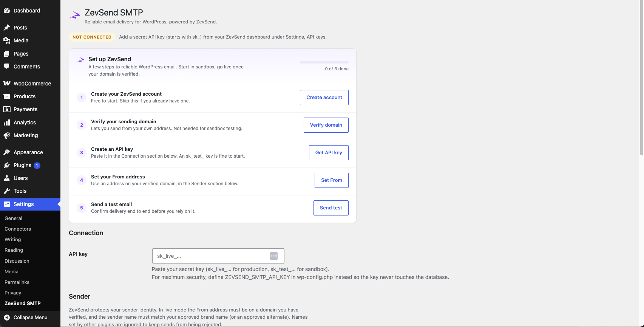Click the Settings sliders icon

(7, 204)
